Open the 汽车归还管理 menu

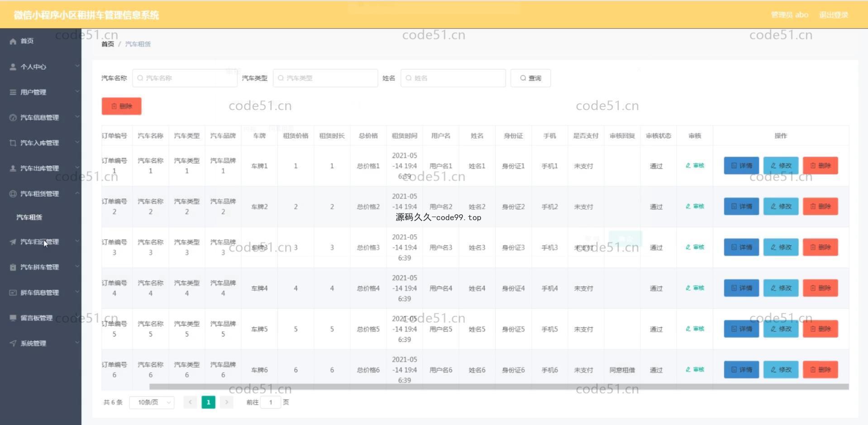(41, 242)
